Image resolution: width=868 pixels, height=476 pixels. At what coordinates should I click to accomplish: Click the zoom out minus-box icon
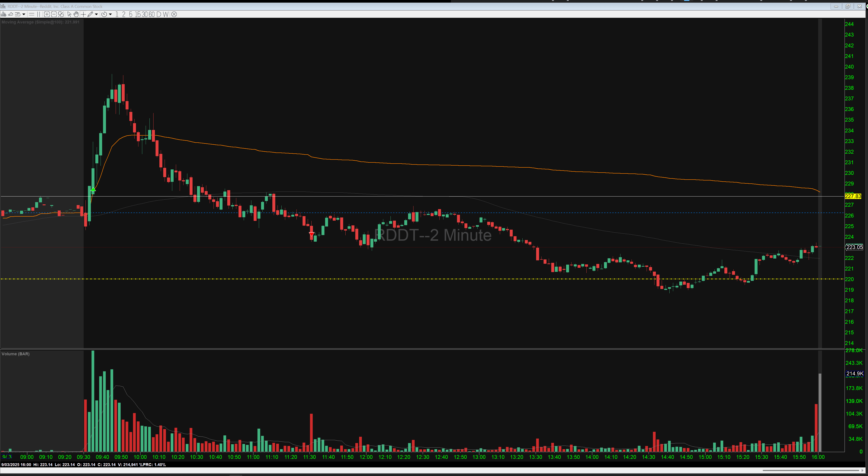coord(54,14)
